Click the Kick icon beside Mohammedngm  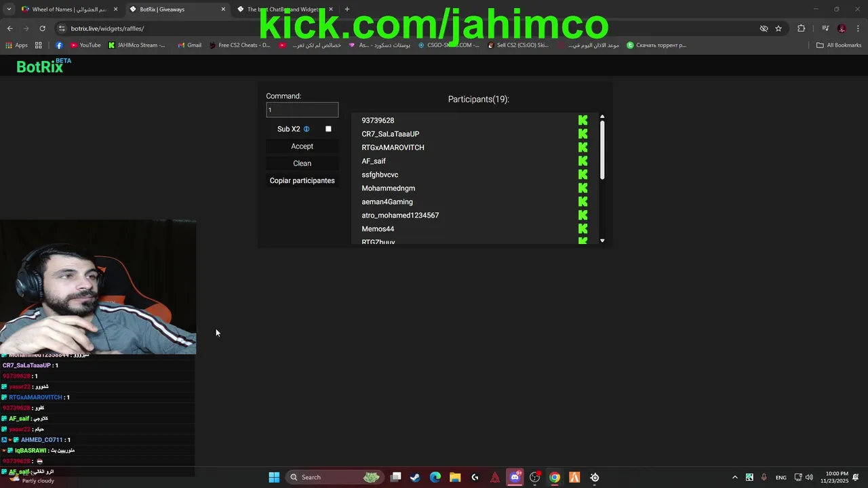point(583,188)
